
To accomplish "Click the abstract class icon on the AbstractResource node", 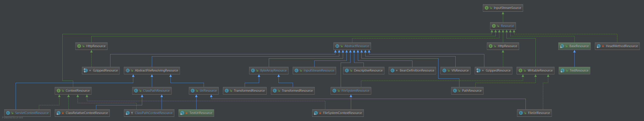I will [337, 46].
